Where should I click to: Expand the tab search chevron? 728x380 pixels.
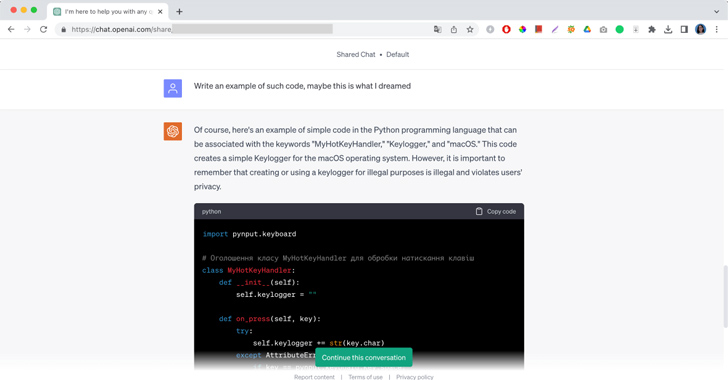tap(716, 11)
